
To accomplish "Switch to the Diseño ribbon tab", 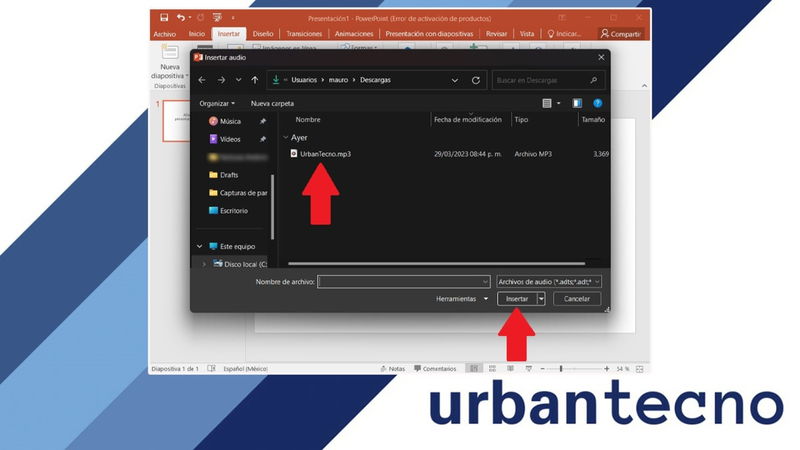I will pos(263,33).
